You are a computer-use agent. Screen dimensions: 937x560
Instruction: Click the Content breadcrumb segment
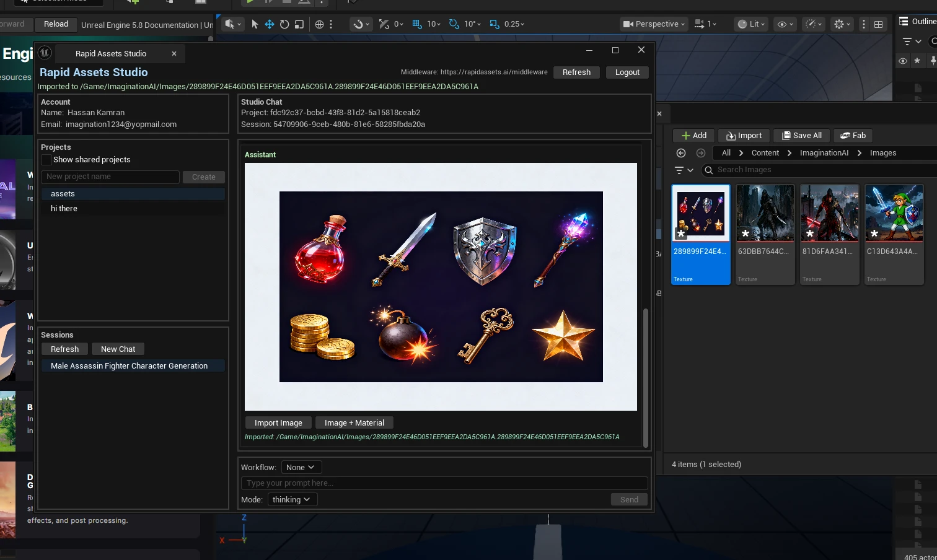765,153
